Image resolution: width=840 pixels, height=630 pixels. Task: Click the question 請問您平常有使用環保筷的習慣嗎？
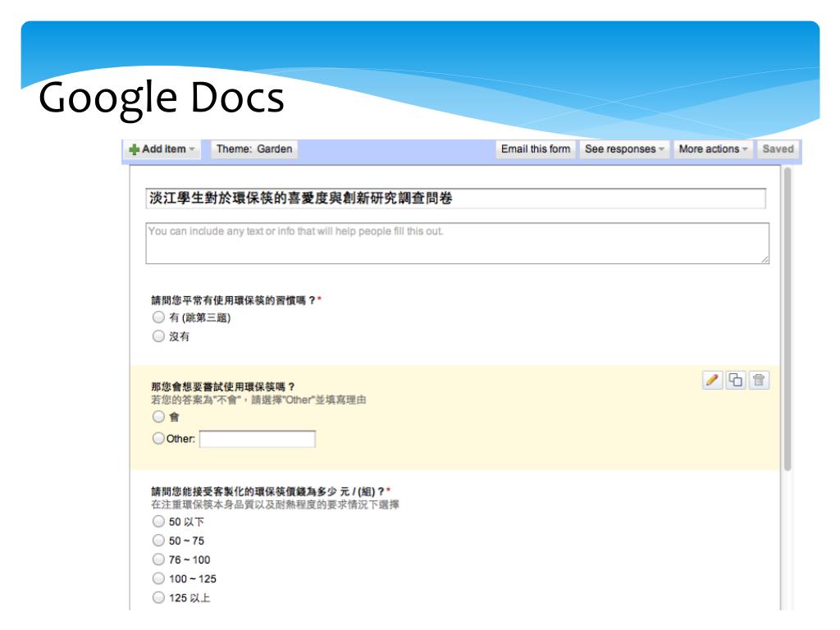tap(234, 300)
